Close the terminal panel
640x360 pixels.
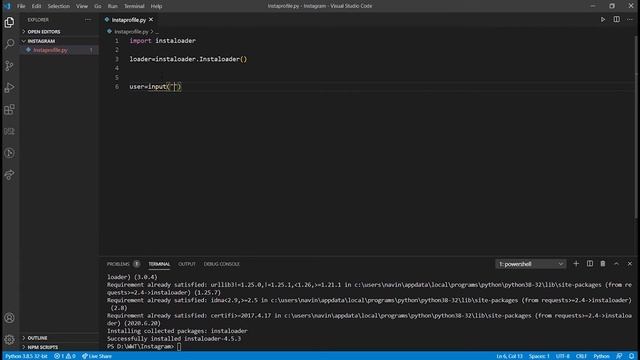[x=630, y=264]
